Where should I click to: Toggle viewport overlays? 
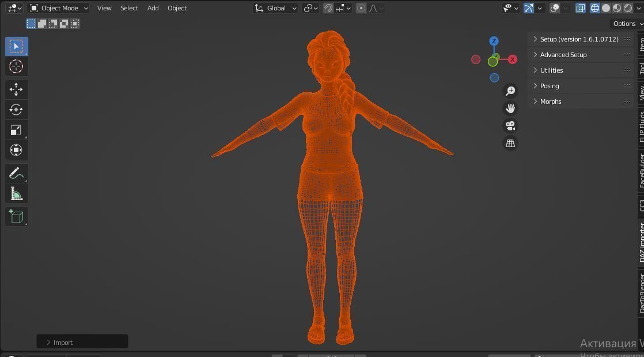pyautogui.click(x=555, y=8)
